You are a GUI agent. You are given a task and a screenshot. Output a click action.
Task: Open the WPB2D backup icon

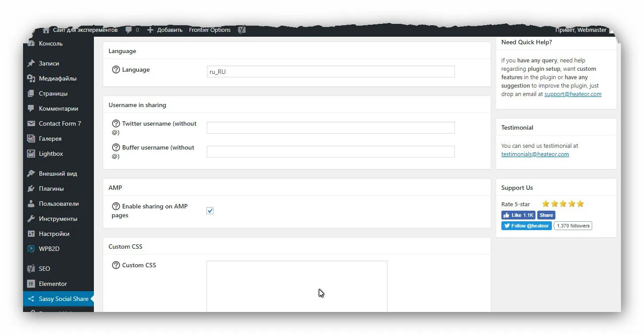[31, 249]
